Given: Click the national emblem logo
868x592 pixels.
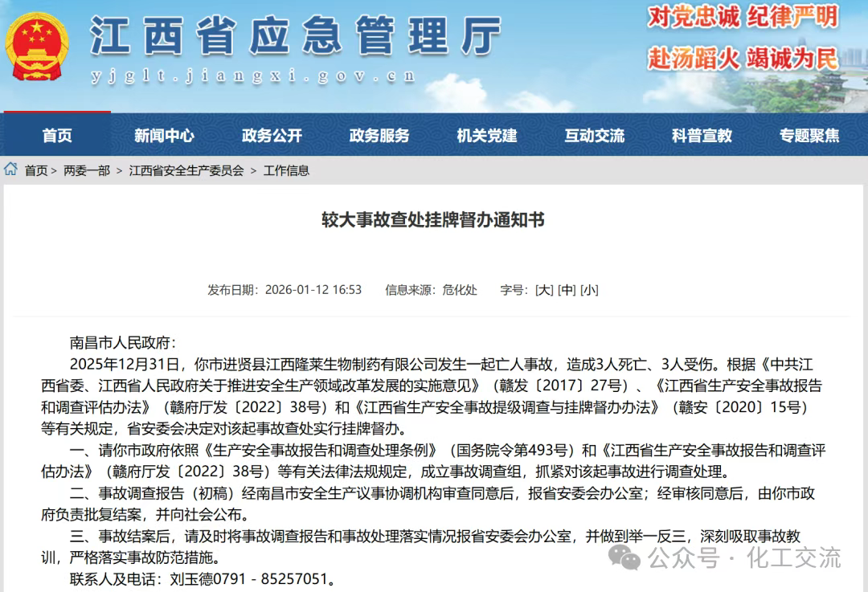Looking at the screenshot, I should click(x=36, y=47).
